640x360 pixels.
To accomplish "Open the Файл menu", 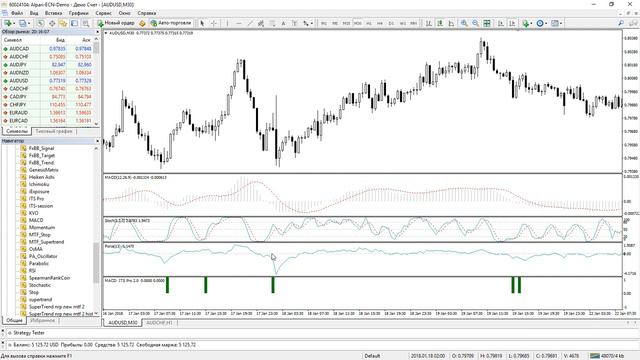I will pyautogui.click(x=17, y=13).
